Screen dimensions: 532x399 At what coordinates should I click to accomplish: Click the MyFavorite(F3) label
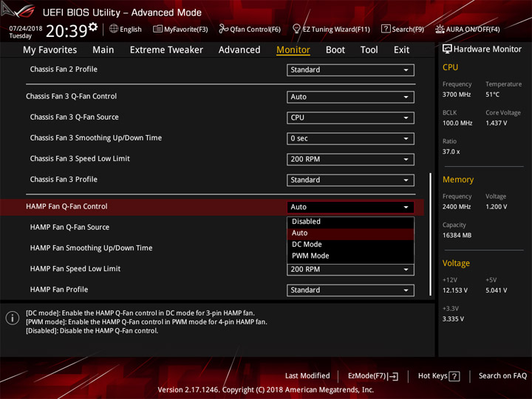(186, 30)
